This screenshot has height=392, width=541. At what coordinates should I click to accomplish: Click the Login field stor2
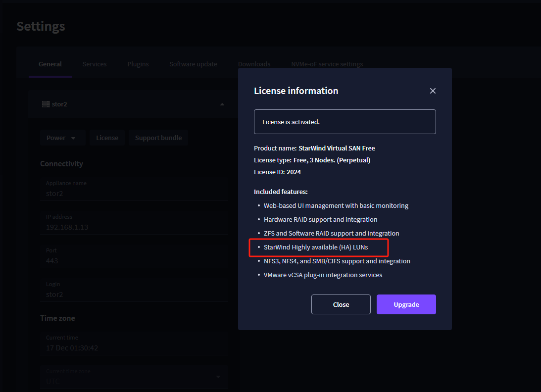[134, 290]
